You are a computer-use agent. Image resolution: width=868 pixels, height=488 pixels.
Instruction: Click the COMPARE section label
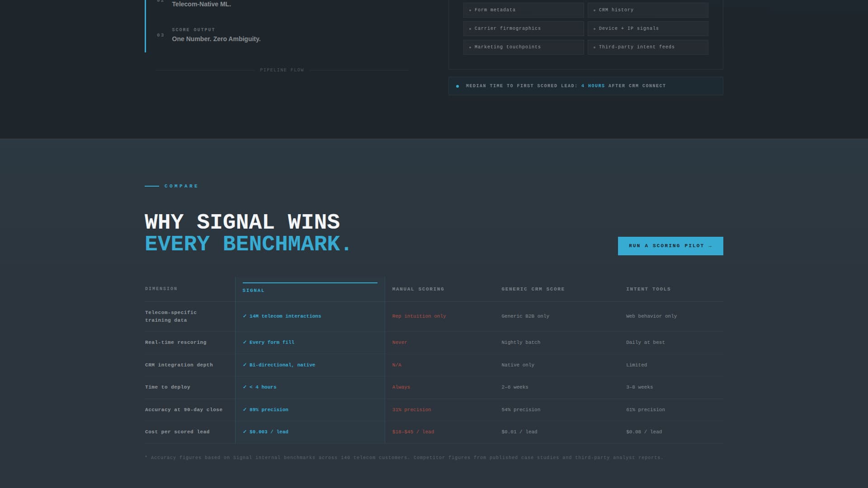coord(181,186)
